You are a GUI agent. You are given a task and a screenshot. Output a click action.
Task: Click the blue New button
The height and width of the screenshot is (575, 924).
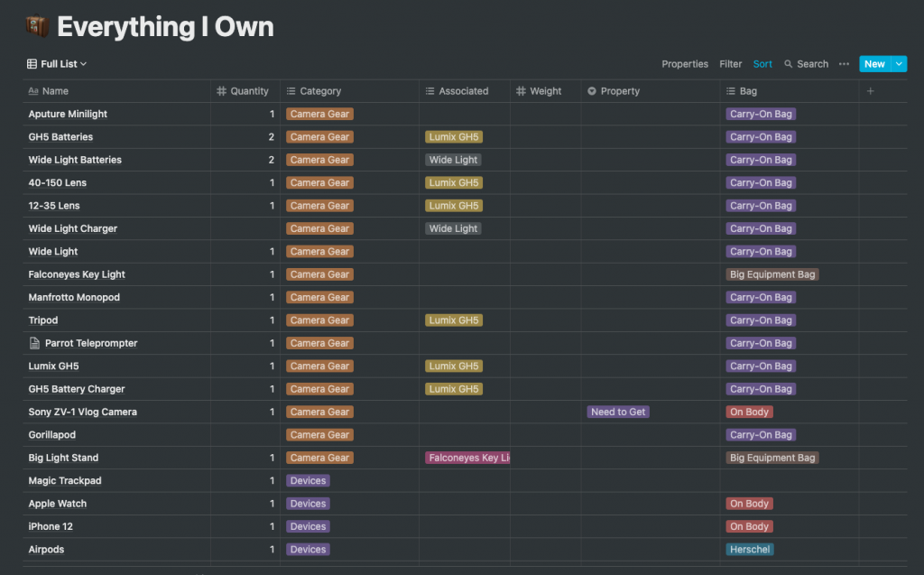click(873, 64)
